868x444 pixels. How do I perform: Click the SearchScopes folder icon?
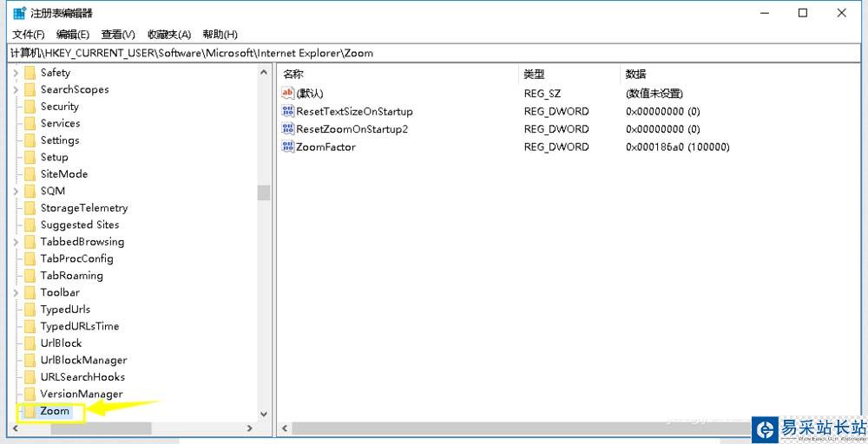[x=30, y=89]
